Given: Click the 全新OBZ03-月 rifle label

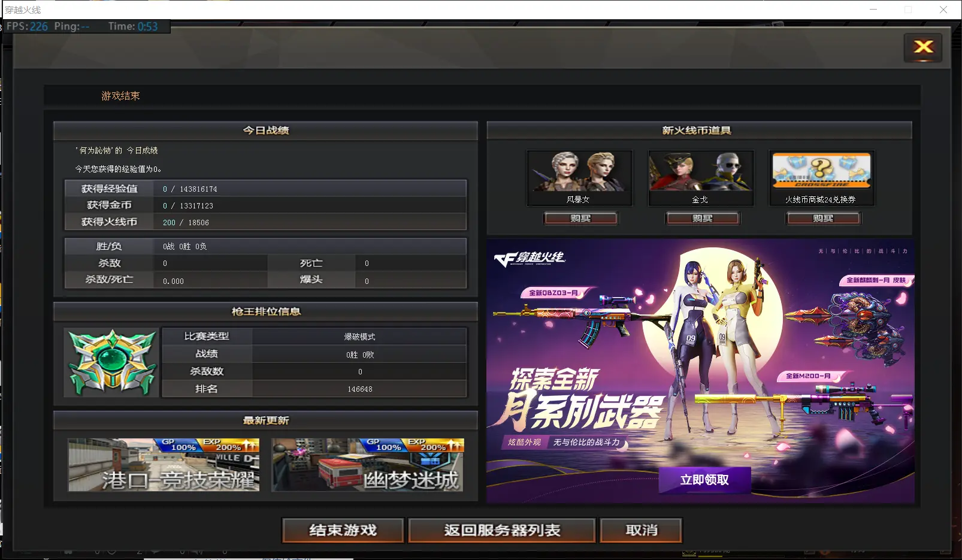Looking at the screenshot, I should (554, 293).
